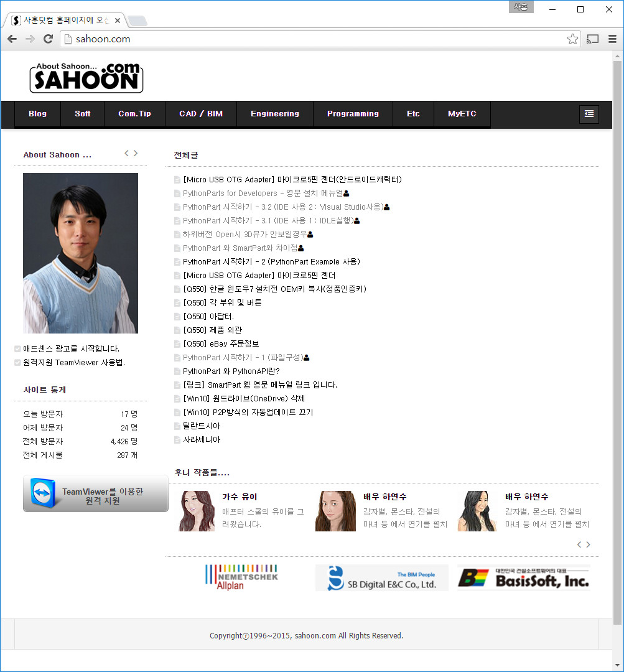Click the TeamViewer remote support banner

(x=96, y=493)
